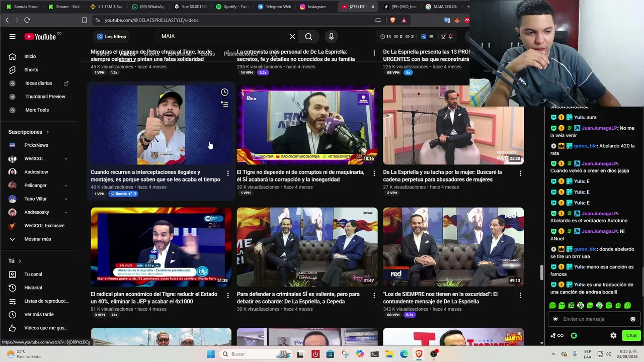Select the YouTube address bar URL

pyautogui.click(x=151, y=20)
